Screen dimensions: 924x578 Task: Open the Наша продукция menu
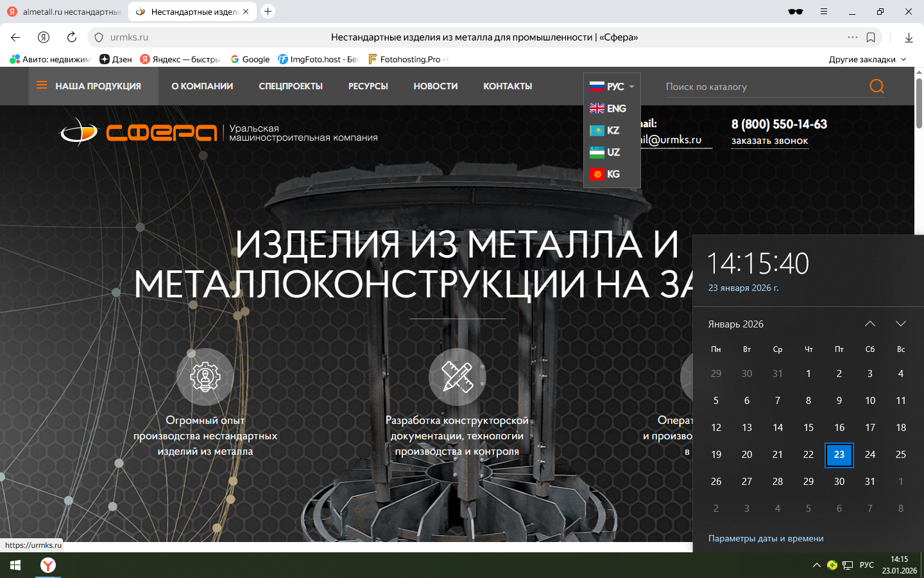pyautogui.click(x=94, y=86)
